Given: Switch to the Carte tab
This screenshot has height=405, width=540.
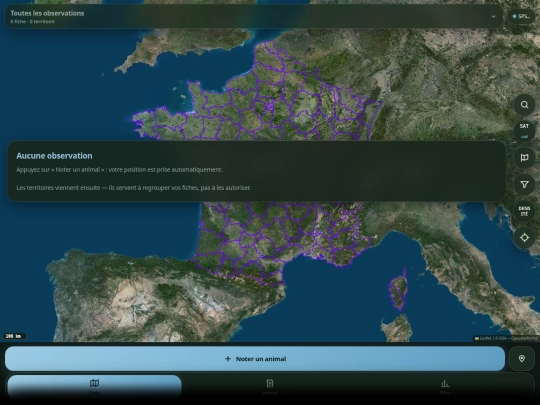Looking at the screenshot, I should [94, 386].
